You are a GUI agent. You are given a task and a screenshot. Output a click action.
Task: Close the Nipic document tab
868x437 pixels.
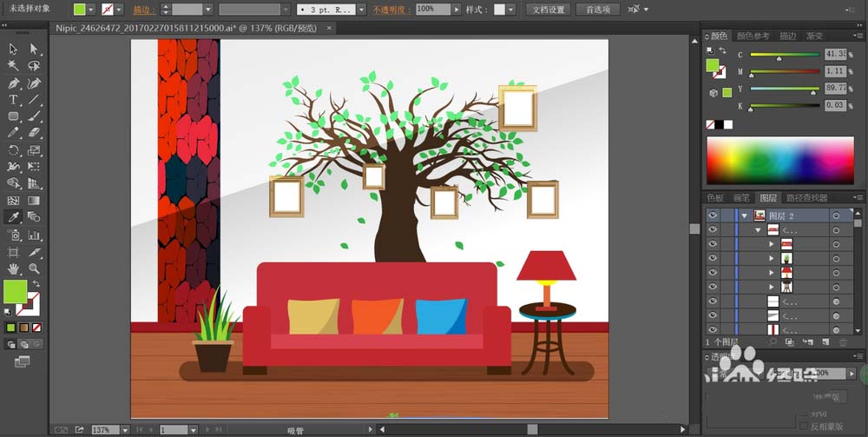[x=329, y=28]
